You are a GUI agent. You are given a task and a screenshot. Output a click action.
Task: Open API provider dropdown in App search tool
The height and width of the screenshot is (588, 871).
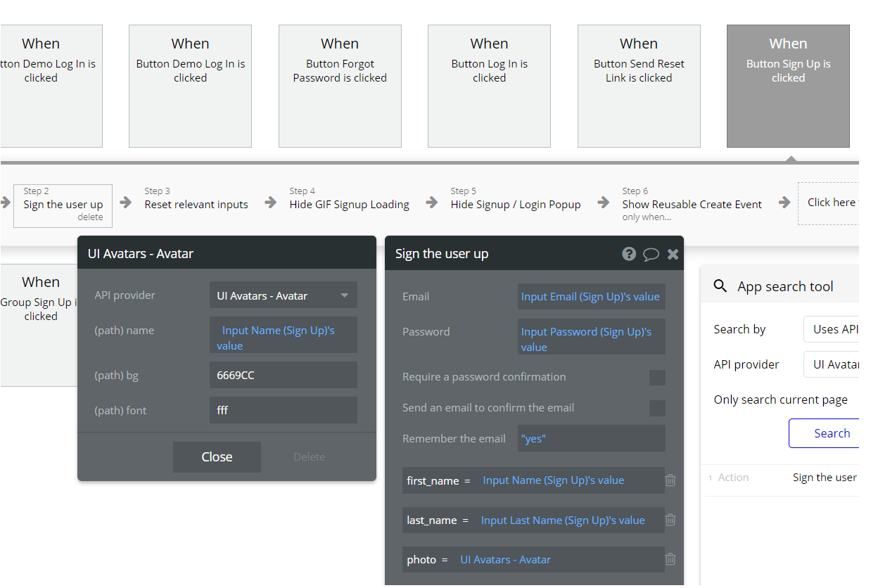(834, 364)
